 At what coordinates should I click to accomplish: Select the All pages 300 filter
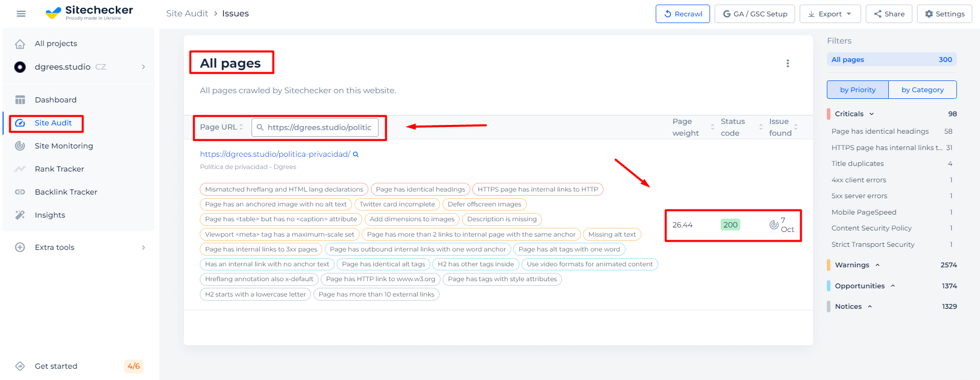891,59
